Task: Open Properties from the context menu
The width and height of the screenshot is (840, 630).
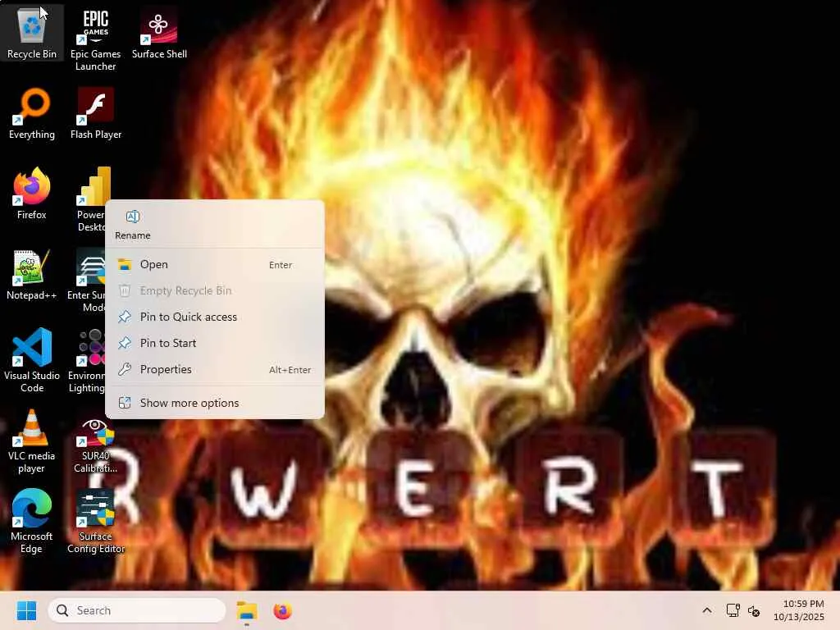Action: [215, 369]
